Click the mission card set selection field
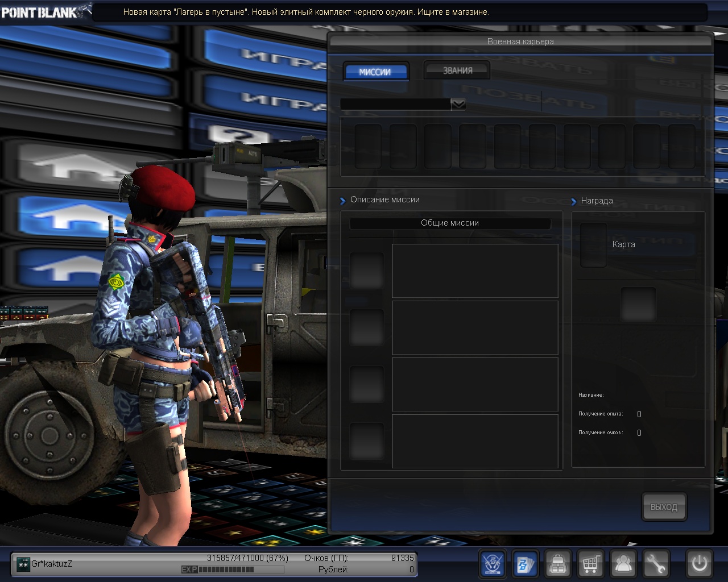 [396, 104]
